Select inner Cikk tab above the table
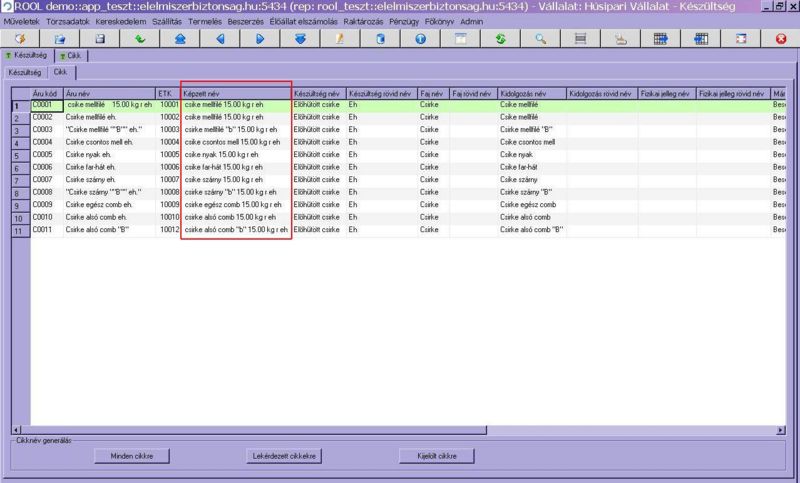Image resolution: width=800 pixels, height=483 pixels. click(x=61, y=72)
